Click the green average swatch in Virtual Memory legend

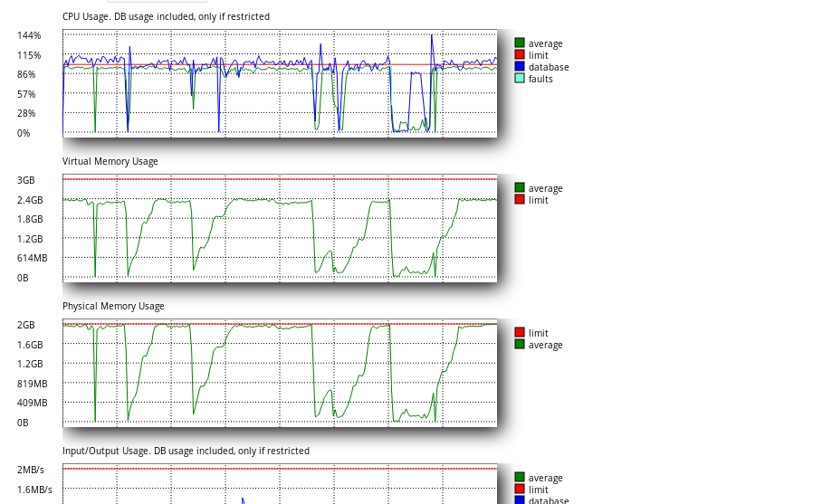(520, 188)
